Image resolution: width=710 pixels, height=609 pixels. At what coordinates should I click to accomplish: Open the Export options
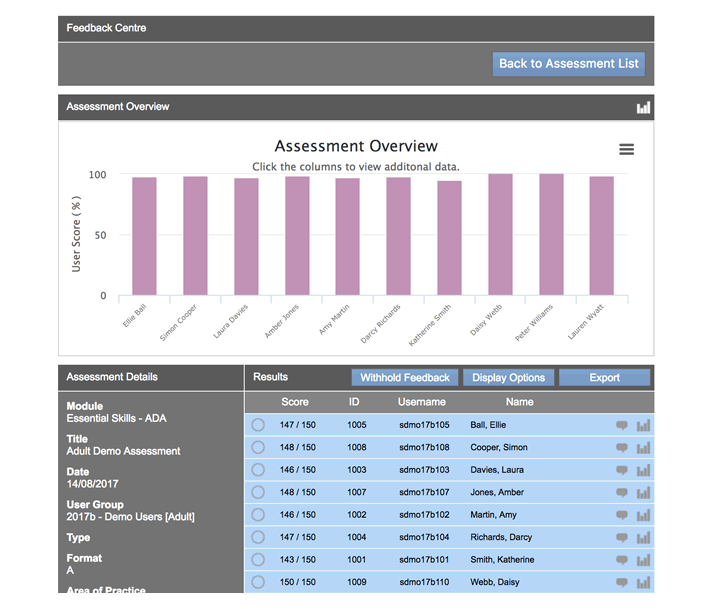click(x=604, y=378)
